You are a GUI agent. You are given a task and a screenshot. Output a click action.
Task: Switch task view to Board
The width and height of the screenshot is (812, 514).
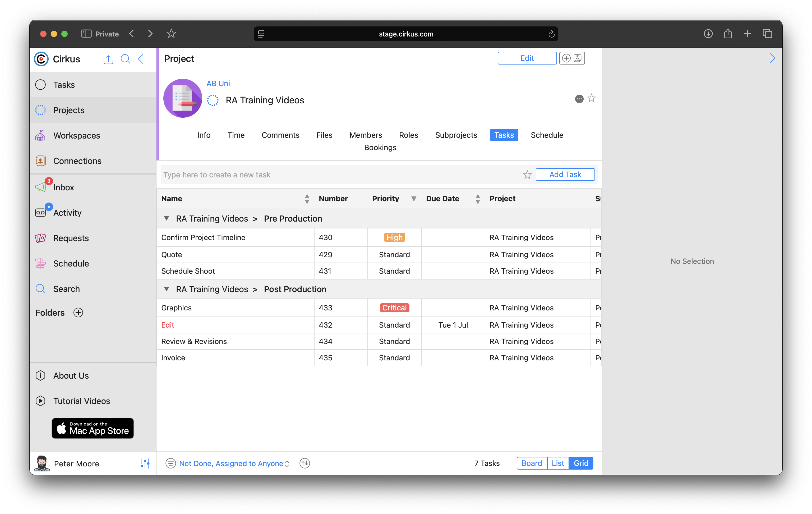coord(532,463)
